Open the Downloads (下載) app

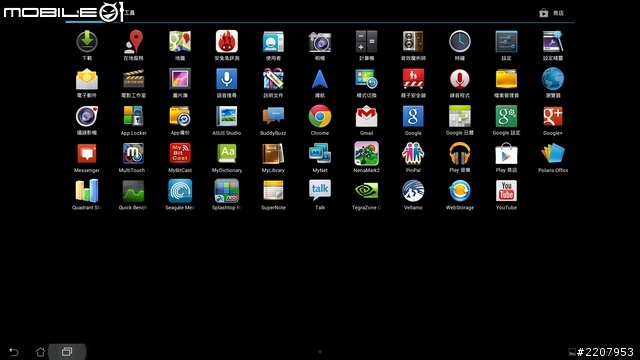coord(87,42)
